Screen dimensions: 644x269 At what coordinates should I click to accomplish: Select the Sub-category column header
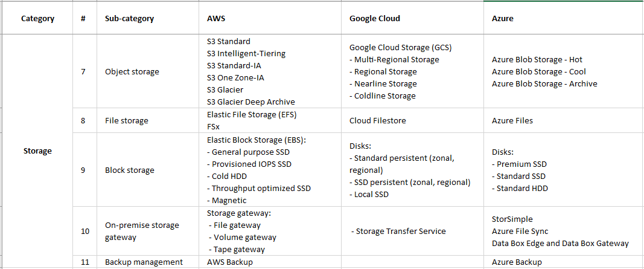point(129,18)
